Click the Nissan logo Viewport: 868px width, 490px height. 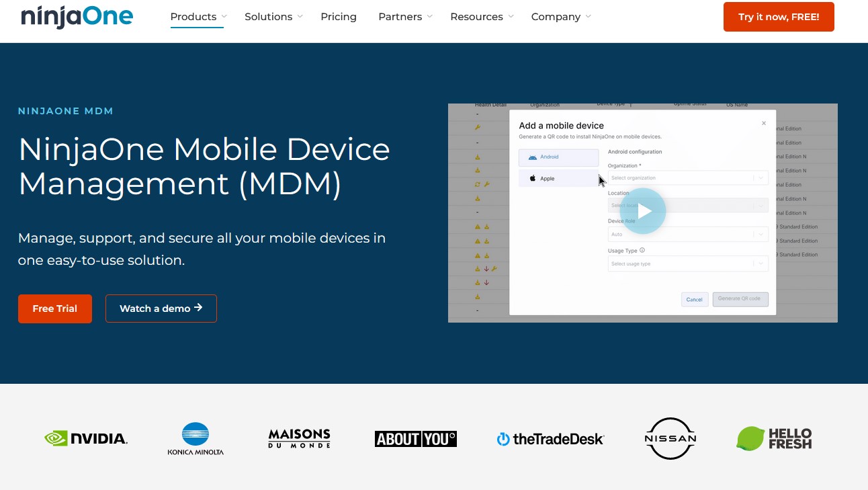click(670, 438)
